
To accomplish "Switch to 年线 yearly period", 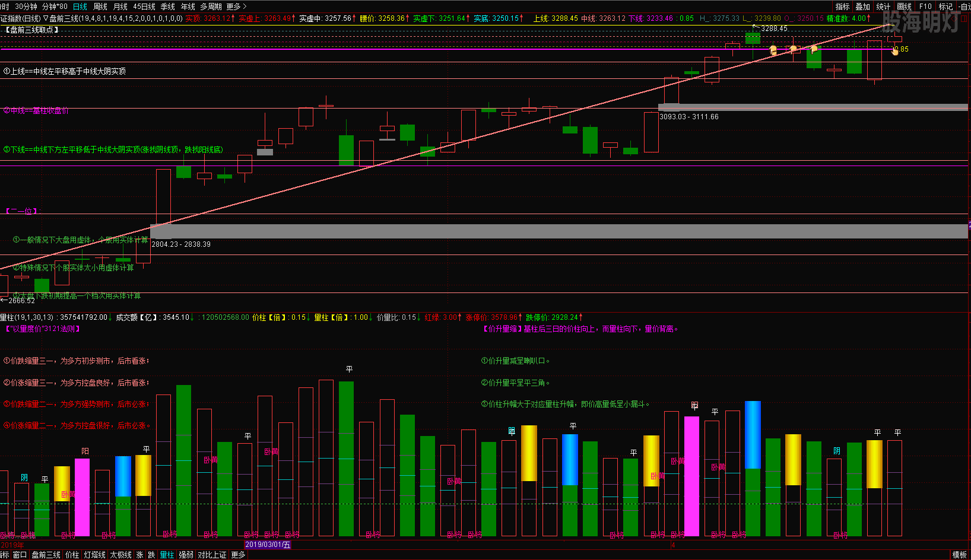I will [188, 7].
